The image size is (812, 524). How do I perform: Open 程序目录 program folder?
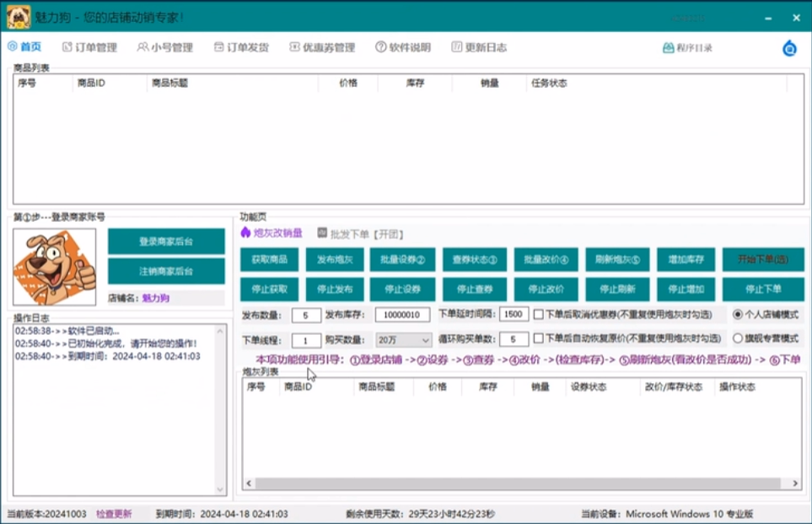tap(687, 48)
